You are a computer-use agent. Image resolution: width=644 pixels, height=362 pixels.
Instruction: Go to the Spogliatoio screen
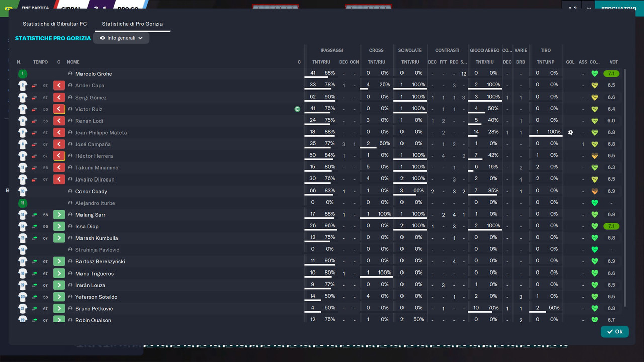(x=619, y=9)
